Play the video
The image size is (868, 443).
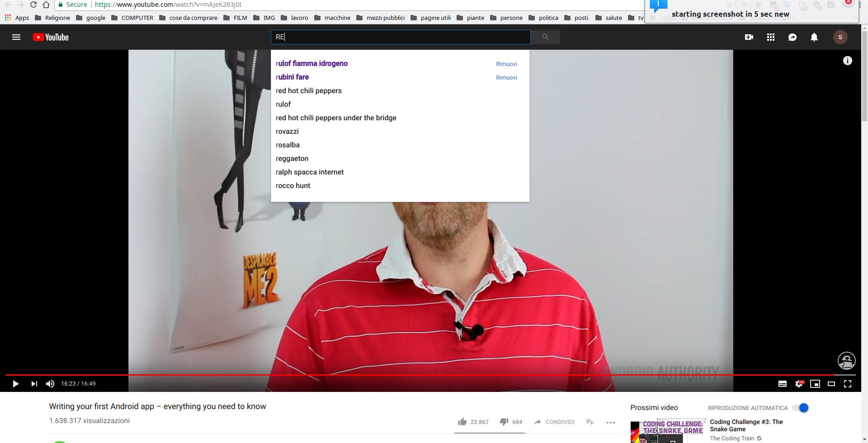(x=15, y=384)
